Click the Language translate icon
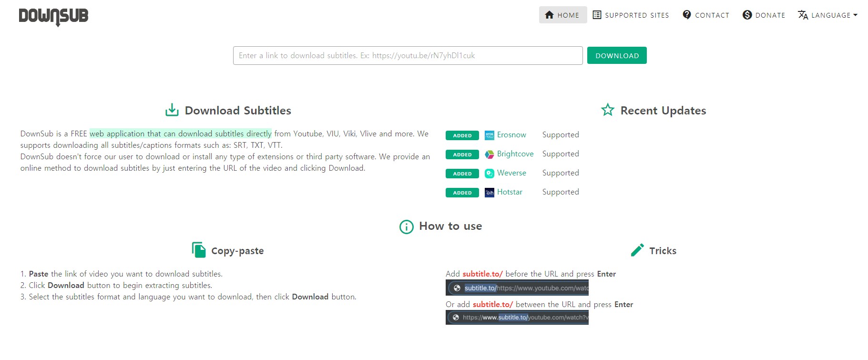Image resolution: width=868 pixels, height=360 pixels. tap(803, 15)
